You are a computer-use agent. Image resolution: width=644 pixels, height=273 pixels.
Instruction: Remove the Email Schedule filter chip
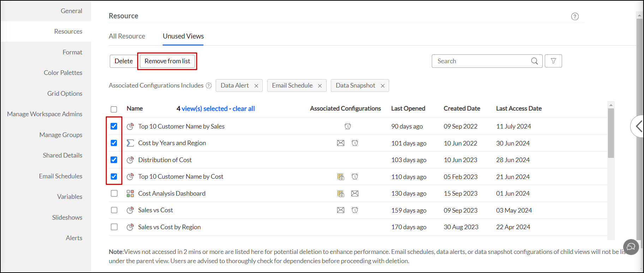(x=320, y=86)
